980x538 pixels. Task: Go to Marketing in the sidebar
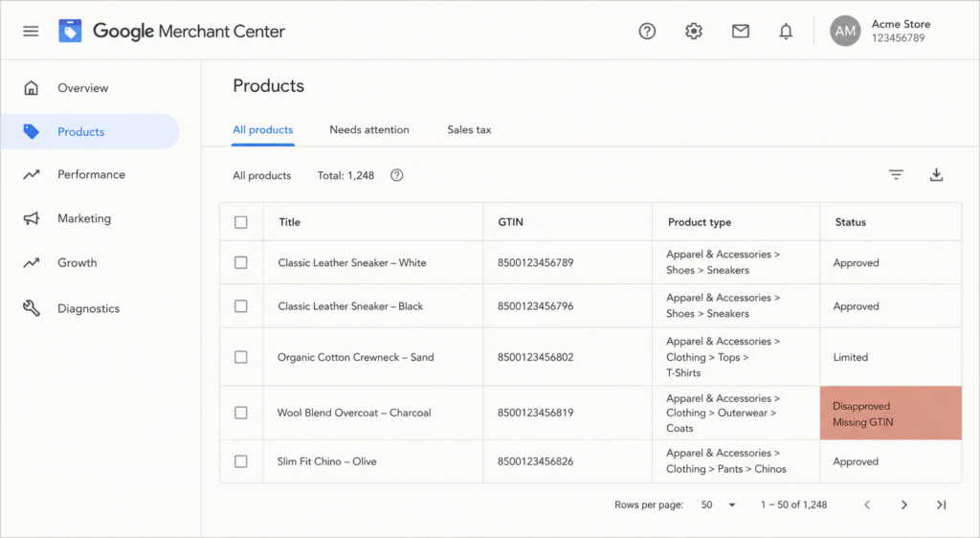84,218
